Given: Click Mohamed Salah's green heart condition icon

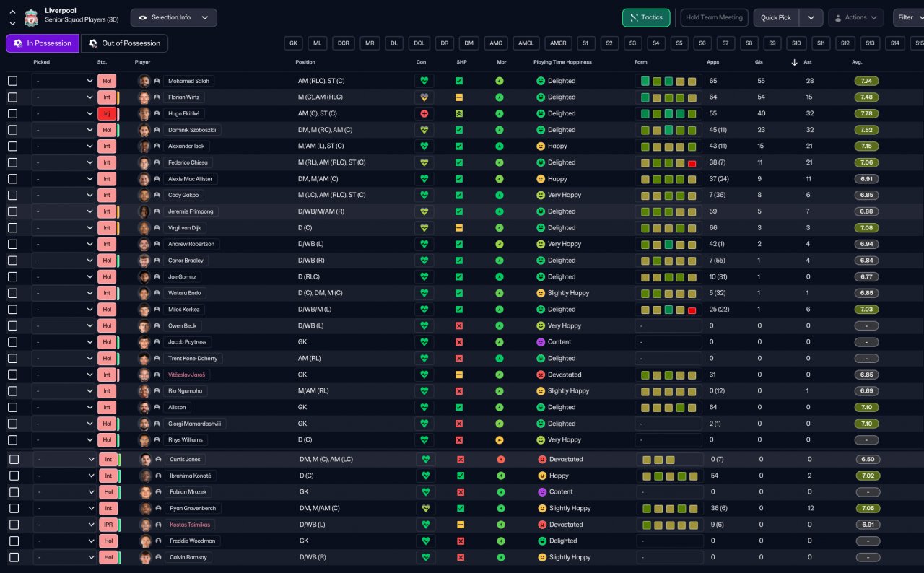Looking at the screenshot, I should click(424, 81).
